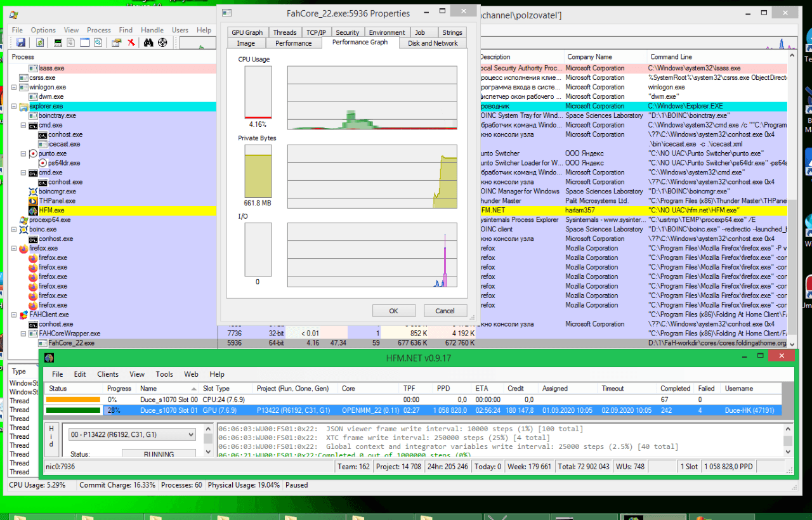This screenshot has height=520, width=812.
Task: Collapse the winlogon.exe tree node
Action: (x=15, y=88)
